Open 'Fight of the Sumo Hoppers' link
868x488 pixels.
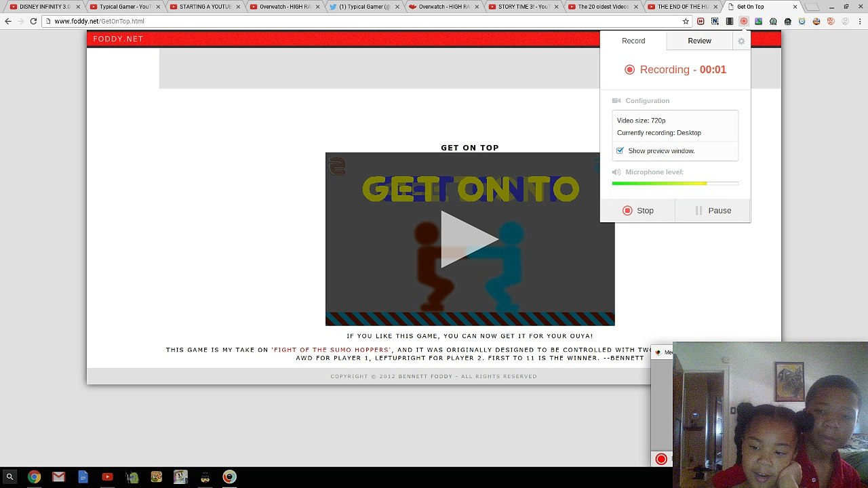[332, 350]
